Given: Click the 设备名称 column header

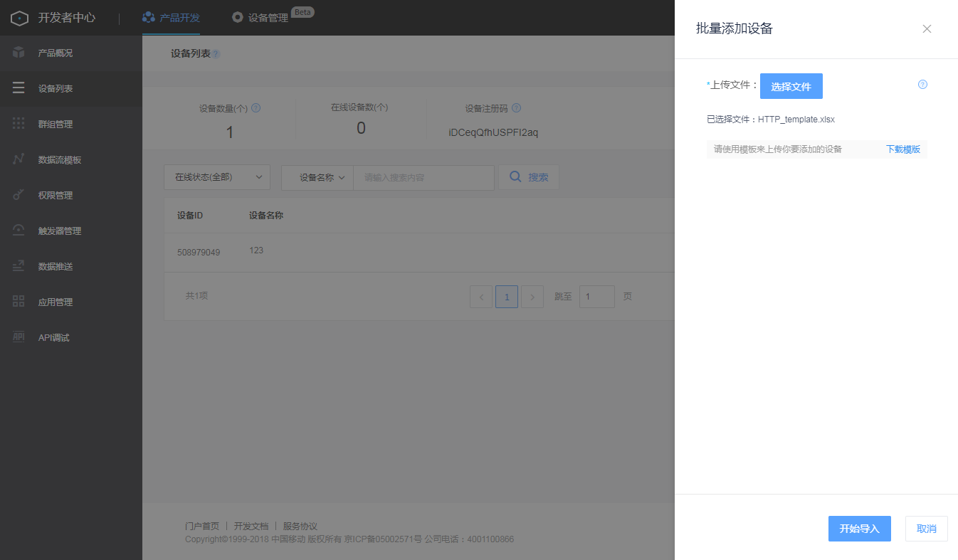Looking at the screenshot, I should click(266, 216).
